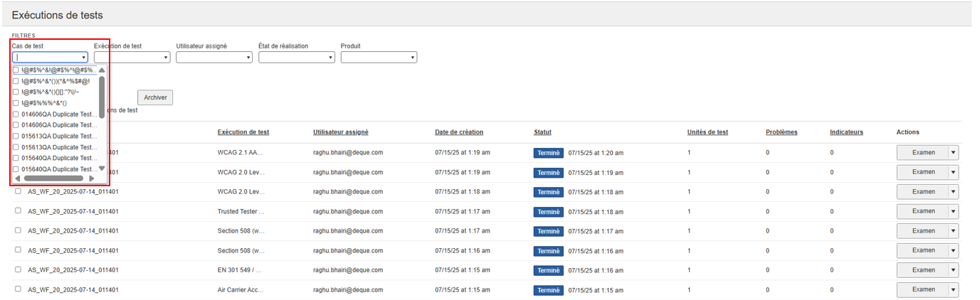Expand the Exécution de test filter dropdown
The image size is (980, 300).
[132, 58]
